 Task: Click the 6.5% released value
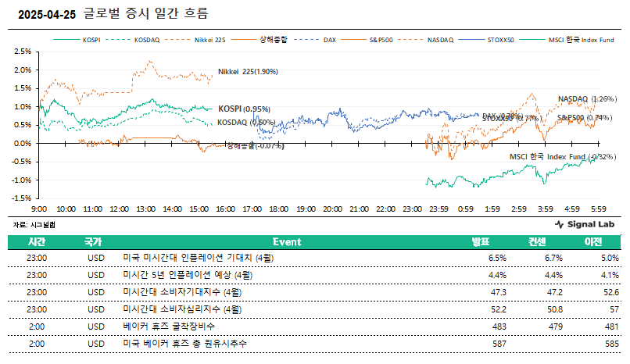(x=497, y=258)
